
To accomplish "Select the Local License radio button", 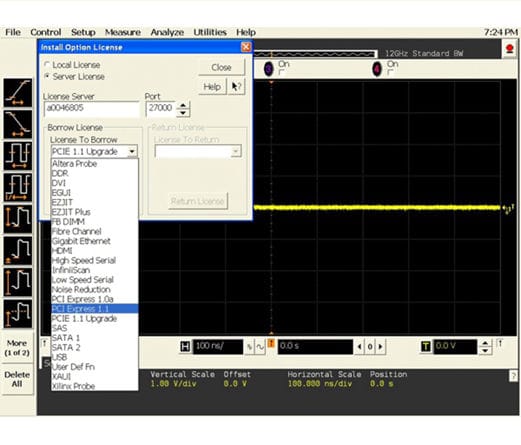I will point(47,64).
